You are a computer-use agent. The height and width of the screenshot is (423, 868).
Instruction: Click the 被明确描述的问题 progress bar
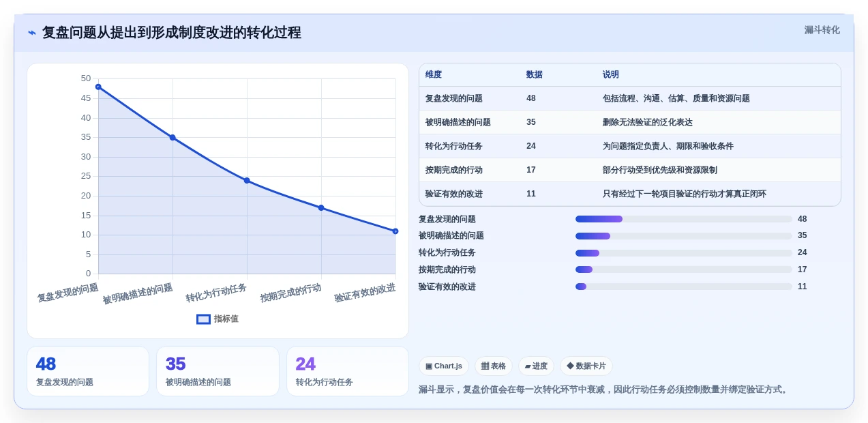point(683,236)
